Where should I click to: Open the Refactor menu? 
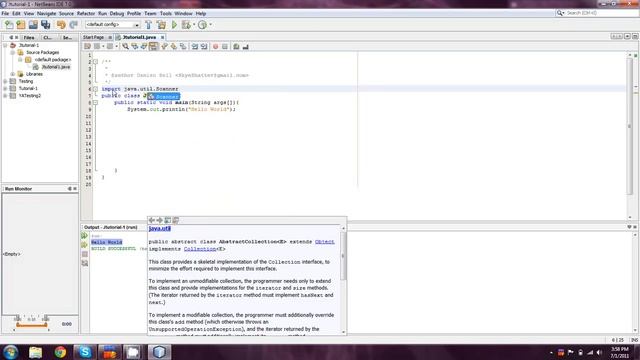tap(86, 13)
